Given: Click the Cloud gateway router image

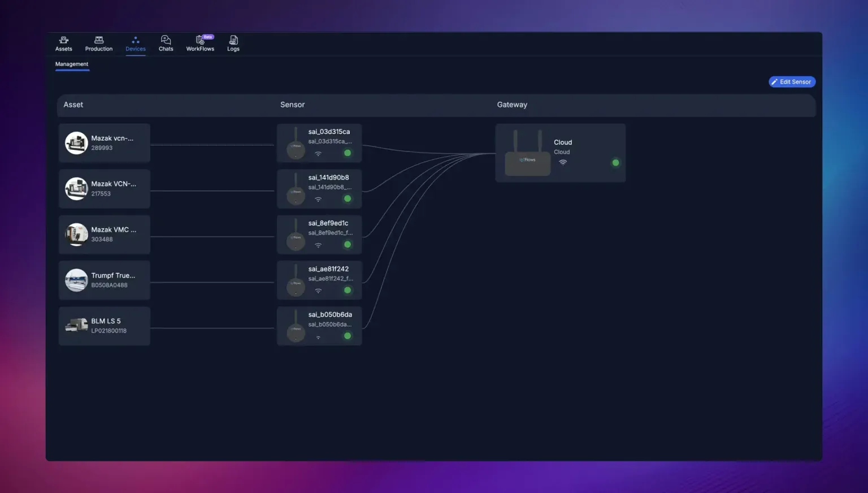Looking at the screenshot, I should click(528, 153).
